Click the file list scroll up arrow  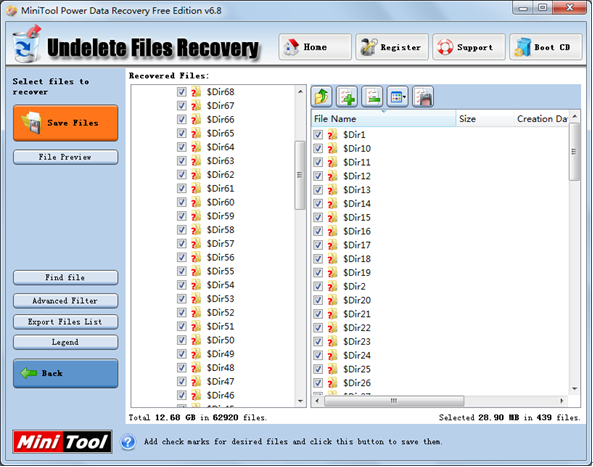pos(574,116)
